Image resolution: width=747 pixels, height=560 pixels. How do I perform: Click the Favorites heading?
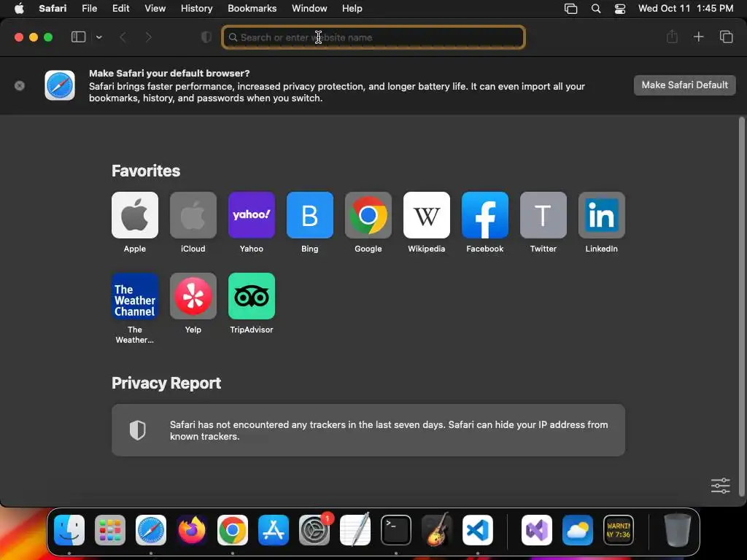coord(146,171)
